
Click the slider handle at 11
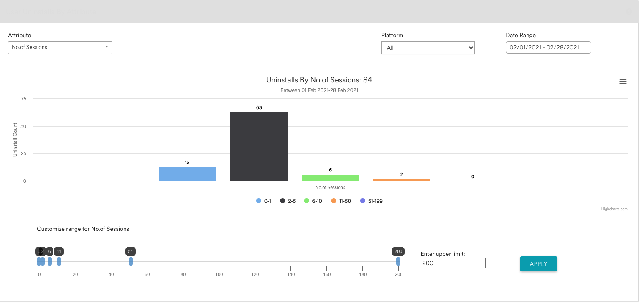[59, 261]
